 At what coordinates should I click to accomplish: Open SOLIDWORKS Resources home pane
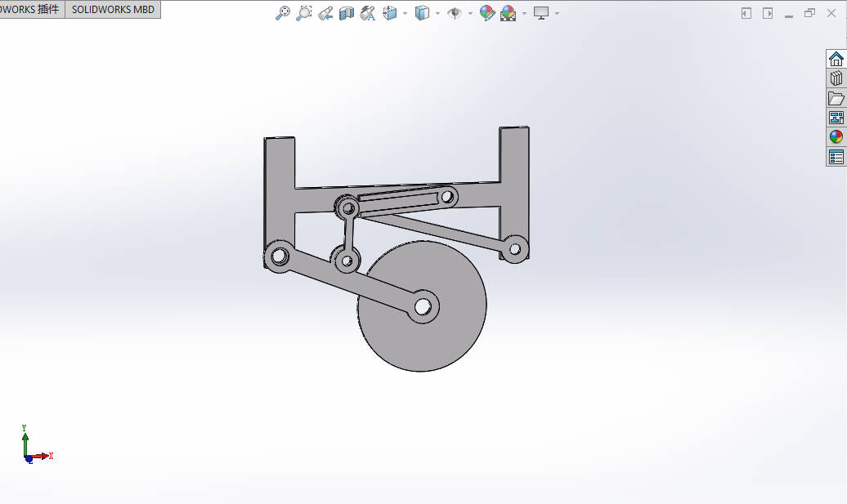pyautogui.click(x=836, y=59)
